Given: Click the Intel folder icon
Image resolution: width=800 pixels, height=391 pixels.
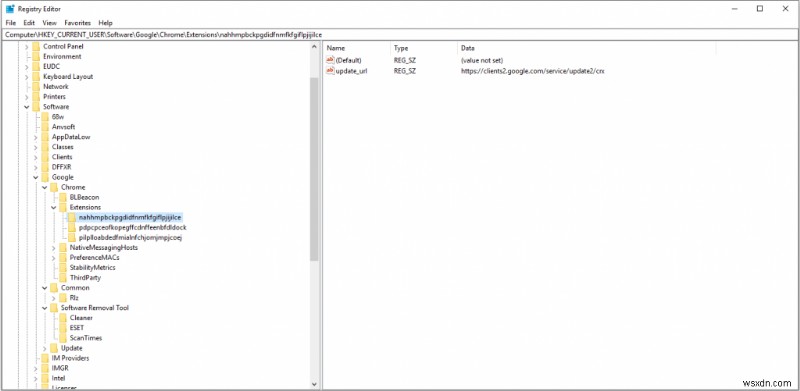Looking at the screenshot, I should [x=45, y=378].
